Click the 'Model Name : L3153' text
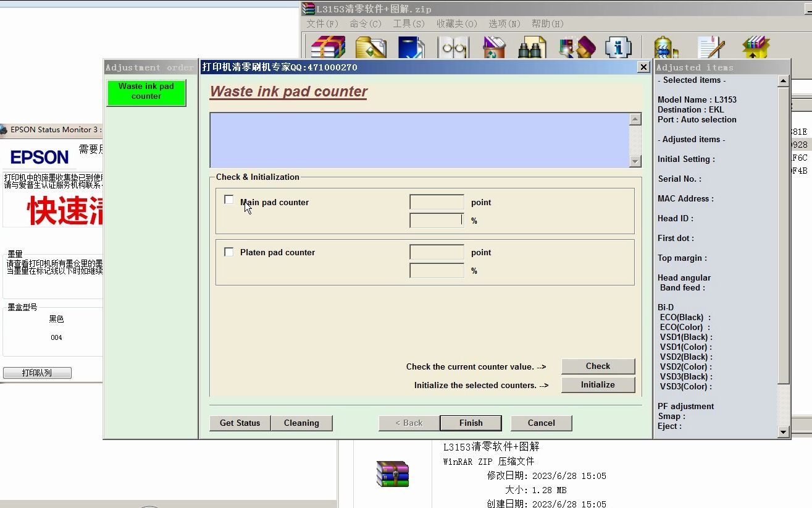Image resolution: width=812 pixels, height=508 pixels. tap(697, 99)
